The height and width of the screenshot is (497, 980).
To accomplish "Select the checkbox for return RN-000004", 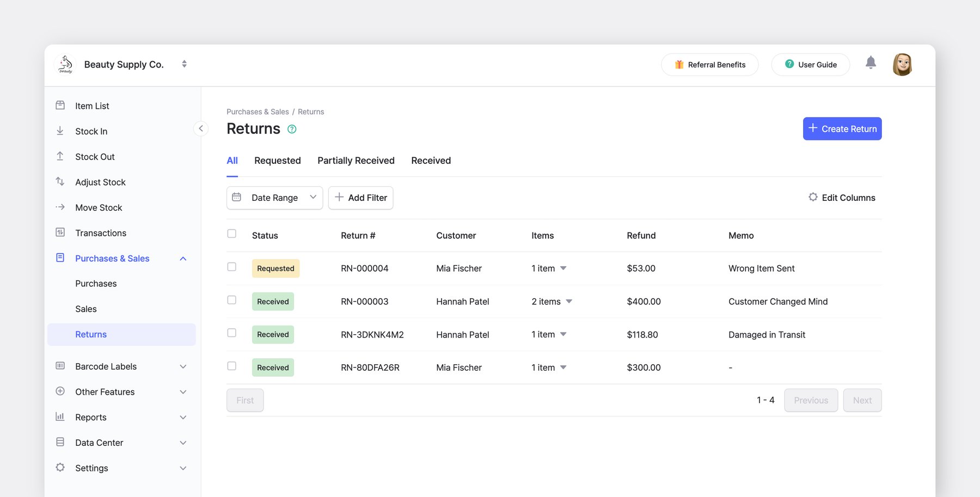I will pos(232,267).
